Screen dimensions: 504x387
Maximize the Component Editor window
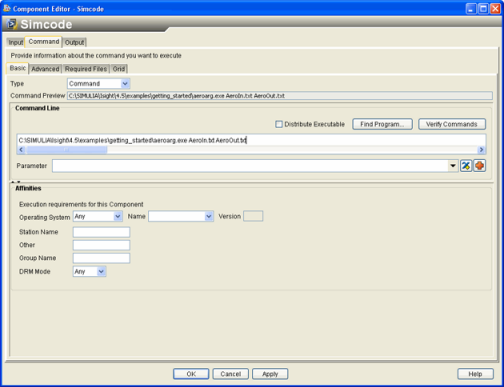[x=483, y=9]
